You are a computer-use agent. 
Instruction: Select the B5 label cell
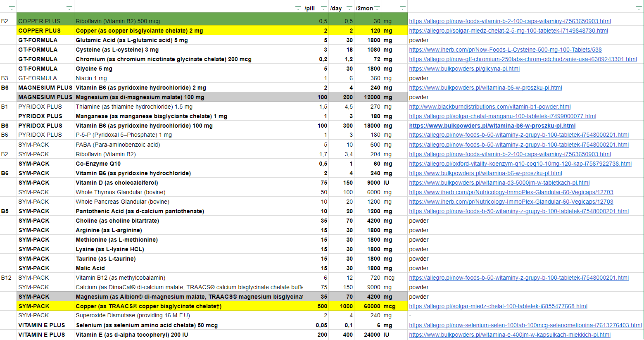click(x=8, y=211)
